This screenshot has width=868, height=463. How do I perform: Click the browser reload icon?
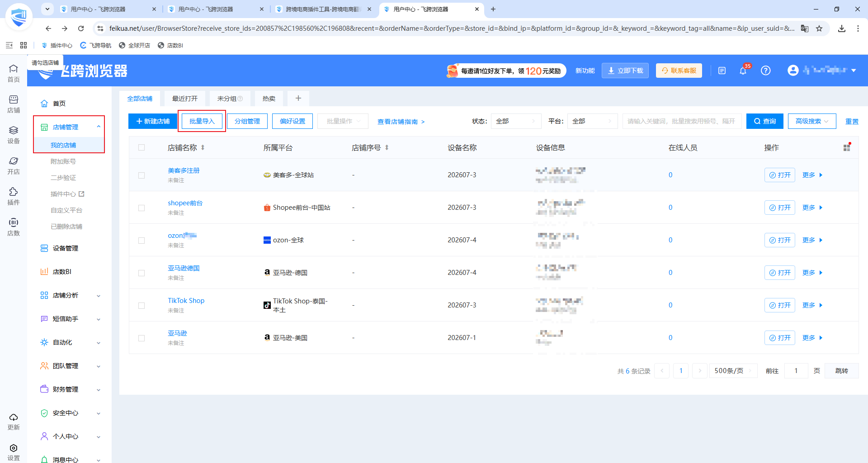click(81, 28)
